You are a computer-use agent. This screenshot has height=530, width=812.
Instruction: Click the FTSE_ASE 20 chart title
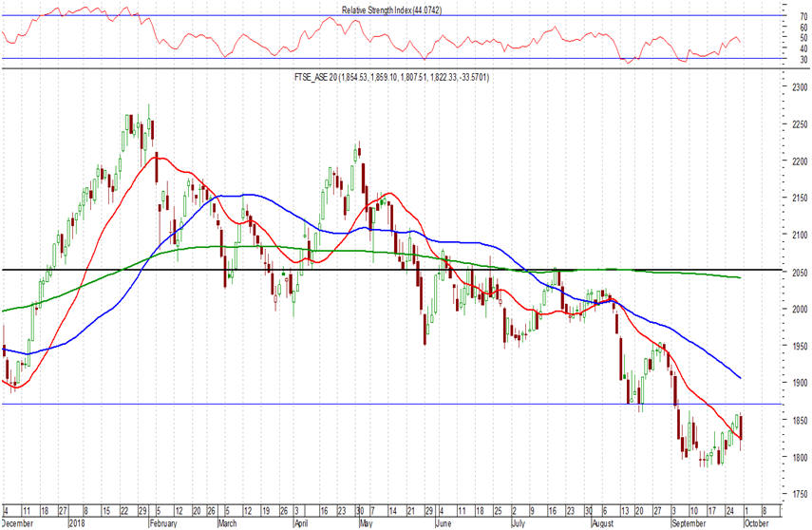[391, 77]
